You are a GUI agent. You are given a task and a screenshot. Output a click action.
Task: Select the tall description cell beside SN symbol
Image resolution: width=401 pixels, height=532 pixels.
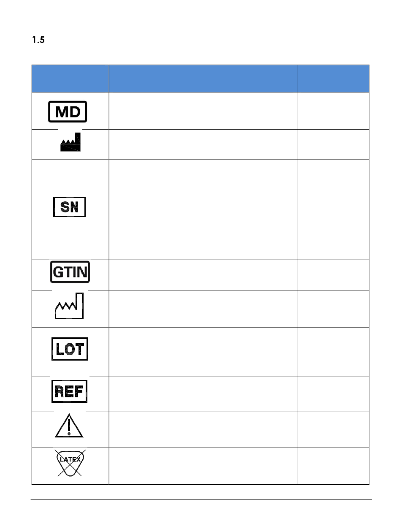pyautogui.click(x=203, y=209)
